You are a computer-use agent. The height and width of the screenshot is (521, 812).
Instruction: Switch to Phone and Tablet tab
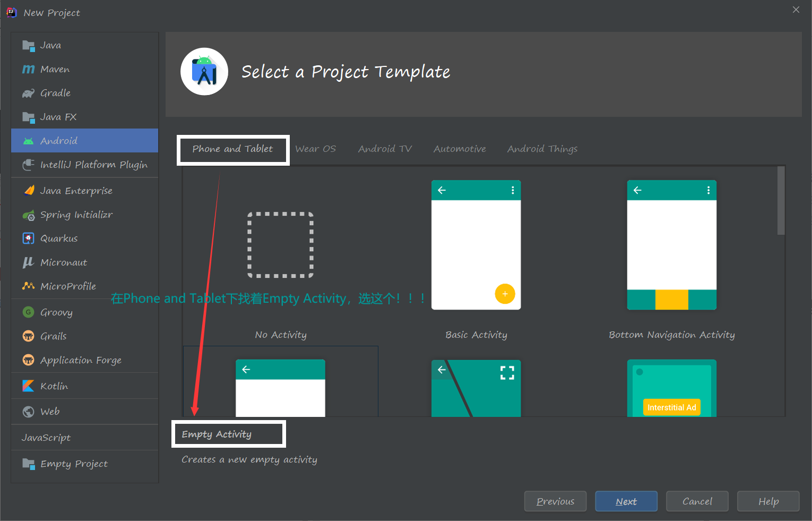point(232,149)
